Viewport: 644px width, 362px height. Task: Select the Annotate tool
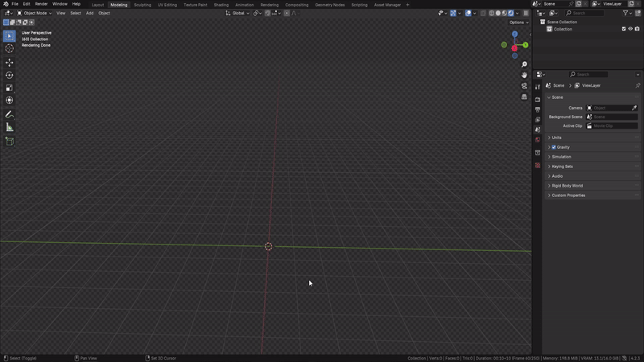coord(10,114)
